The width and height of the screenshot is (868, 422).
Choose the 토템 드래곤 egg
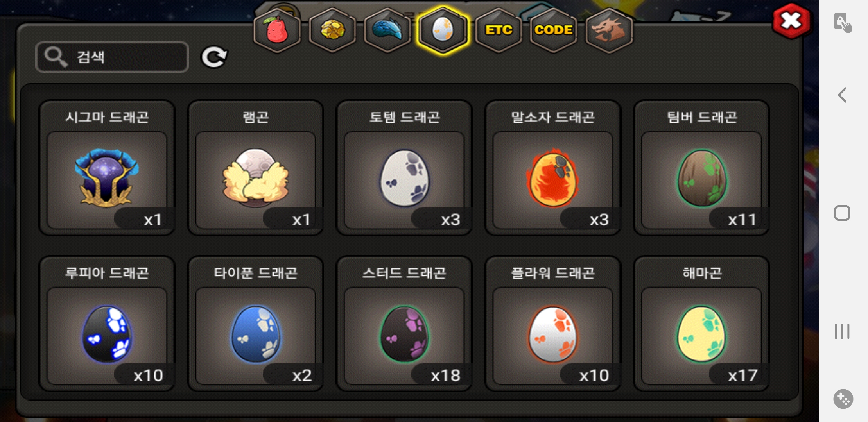404,168
